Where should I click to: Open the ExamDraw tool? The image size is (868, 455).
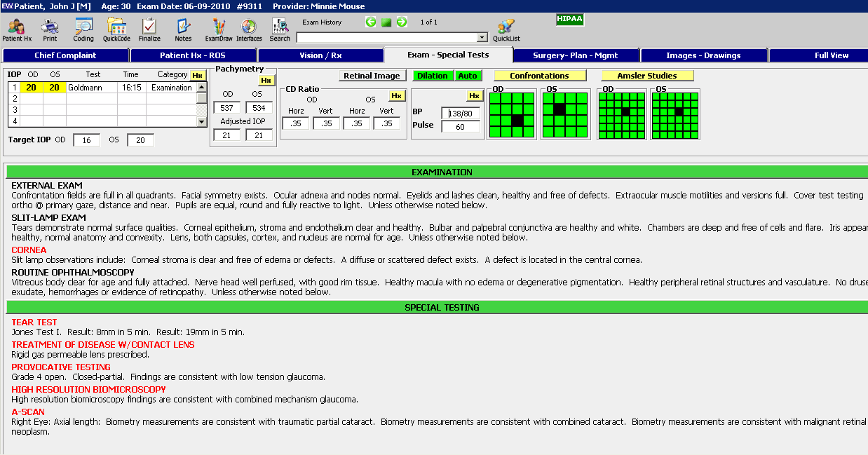[x=219, y=27]
